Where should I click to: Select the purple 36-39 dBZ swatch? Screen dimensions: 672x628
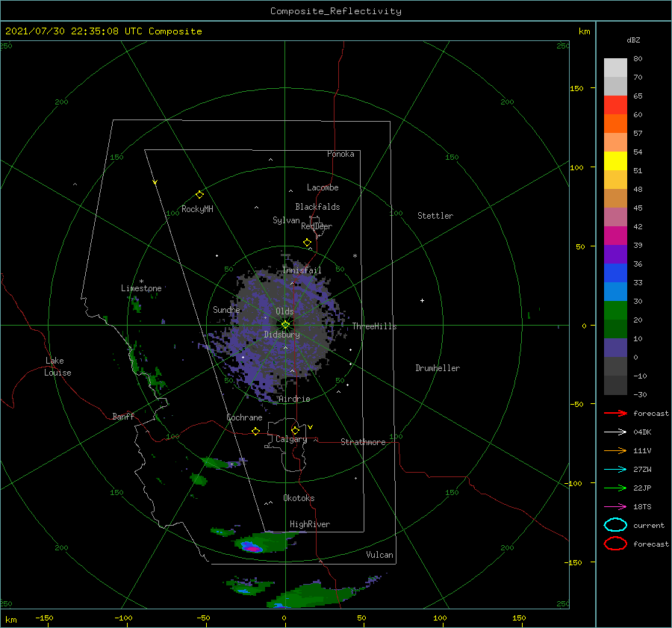(615, 255)
